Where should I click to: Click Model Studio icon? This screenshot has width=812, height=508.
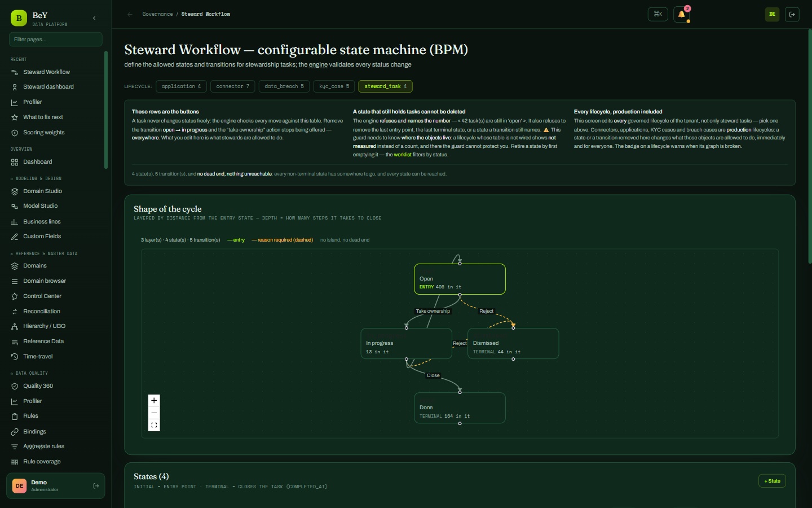tap(15, 206)
